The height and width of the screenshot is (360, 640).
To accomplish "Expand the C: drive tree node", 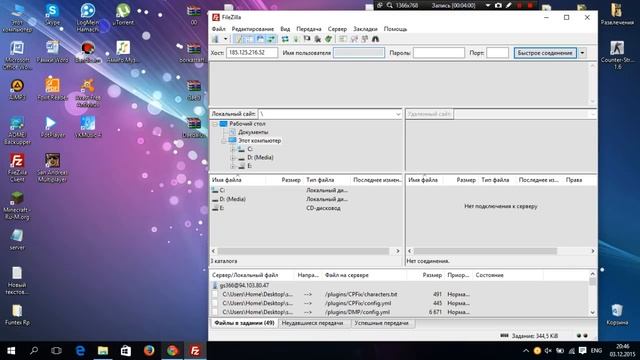I will point(233,149).
